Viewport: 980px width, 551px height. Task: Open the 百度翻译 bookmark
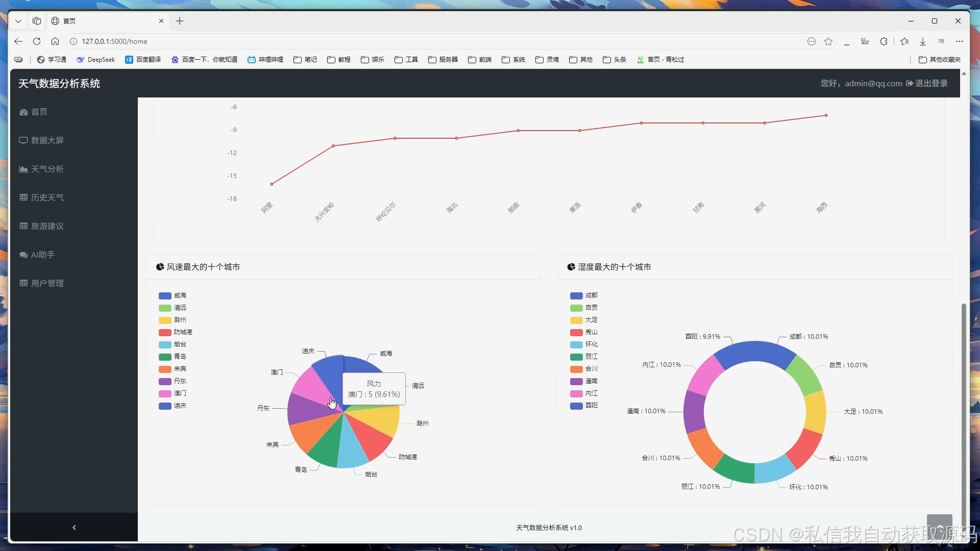point(143,60)
